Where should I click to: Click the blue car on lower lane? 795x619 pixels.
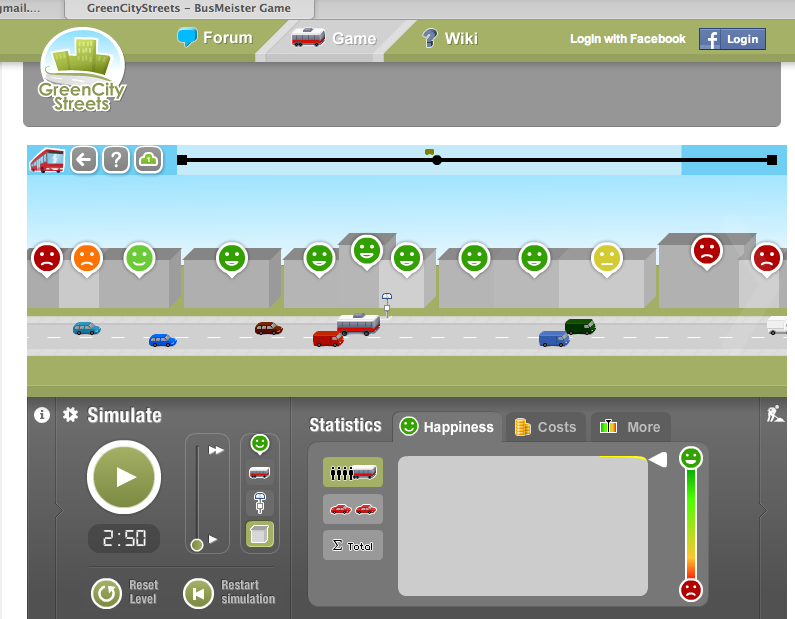(x=163, y=340)
